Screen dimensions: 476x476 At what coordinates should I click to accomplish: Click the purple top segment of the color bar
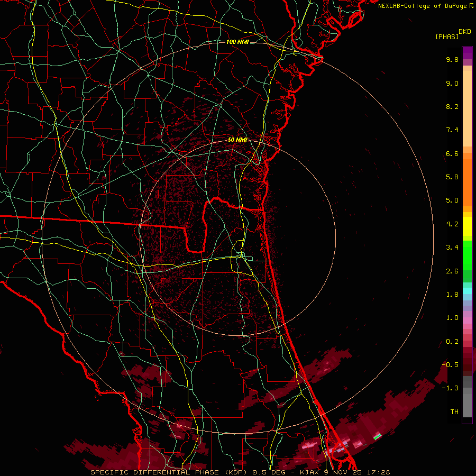467,53
